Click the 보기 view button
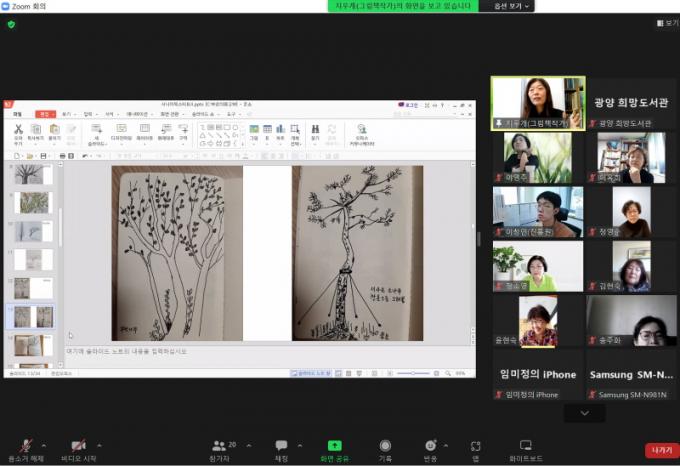 667,23
